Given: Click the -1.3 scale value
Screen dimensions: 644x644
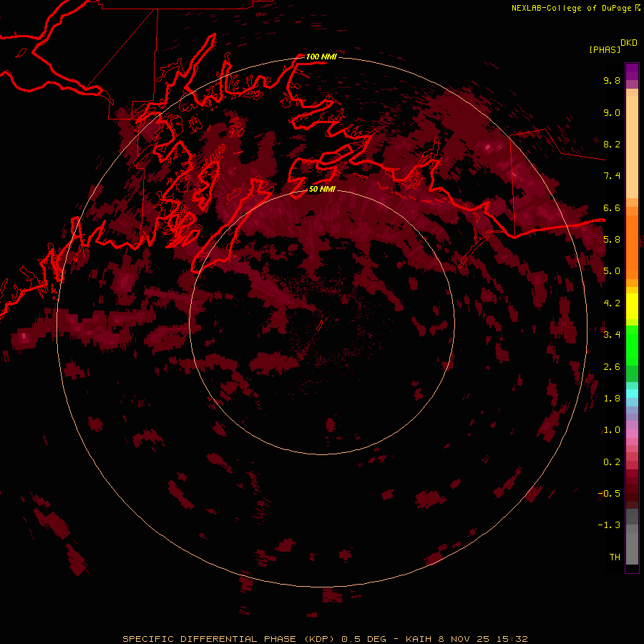Looking at the screenshot, I should pyautogui.click(x=609, y=525).
